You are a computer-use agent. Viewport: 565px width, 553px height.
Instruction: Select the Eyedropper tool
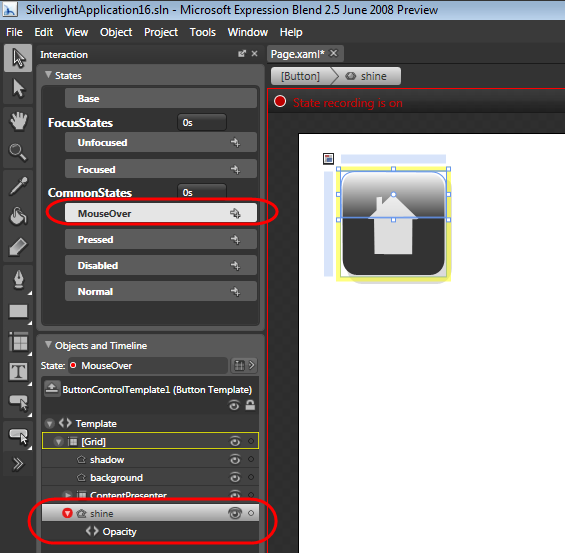point(18,185)
